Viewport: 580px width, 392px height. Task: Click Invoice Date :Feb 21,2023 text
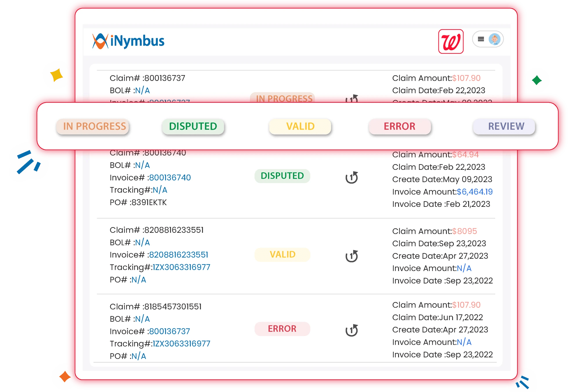tap(441, 204)
